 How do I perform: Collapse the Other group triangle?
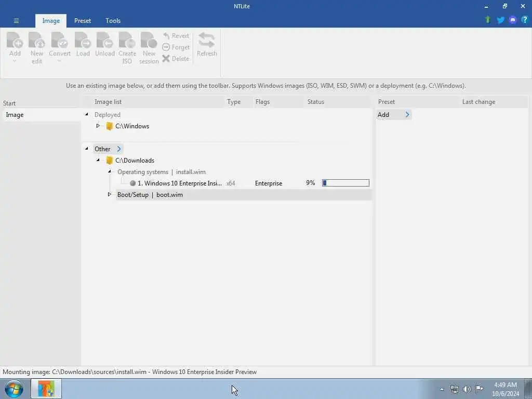[x=87, y=149]
